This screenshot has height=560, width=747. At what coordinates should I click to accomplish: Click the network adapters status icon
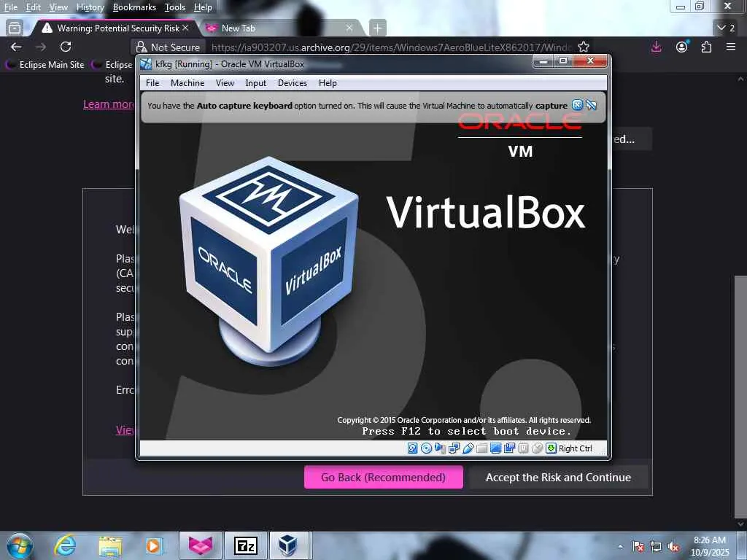(454, 448)
